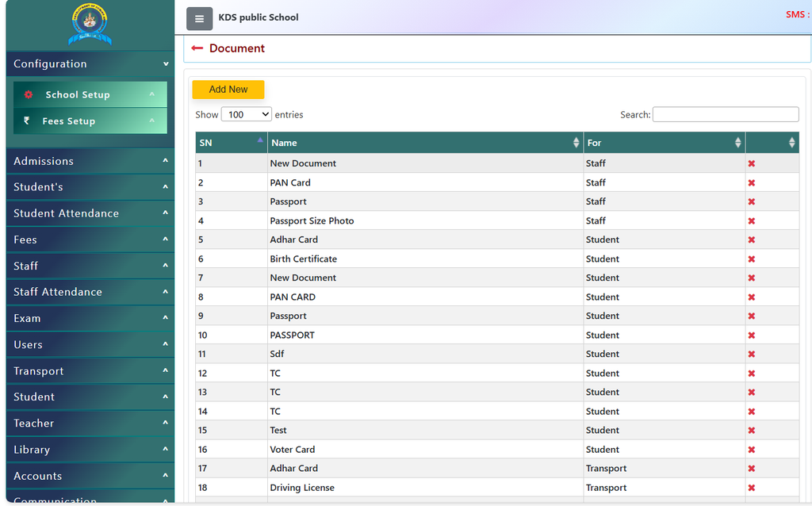
Task: Delete row 17 Adhar Card Transport
Action: [752, 469]
